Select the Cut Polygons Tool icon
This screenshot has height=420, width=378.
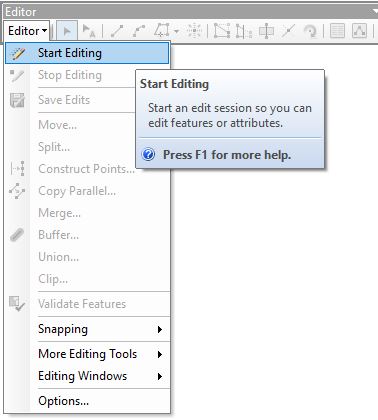[266, 31]
